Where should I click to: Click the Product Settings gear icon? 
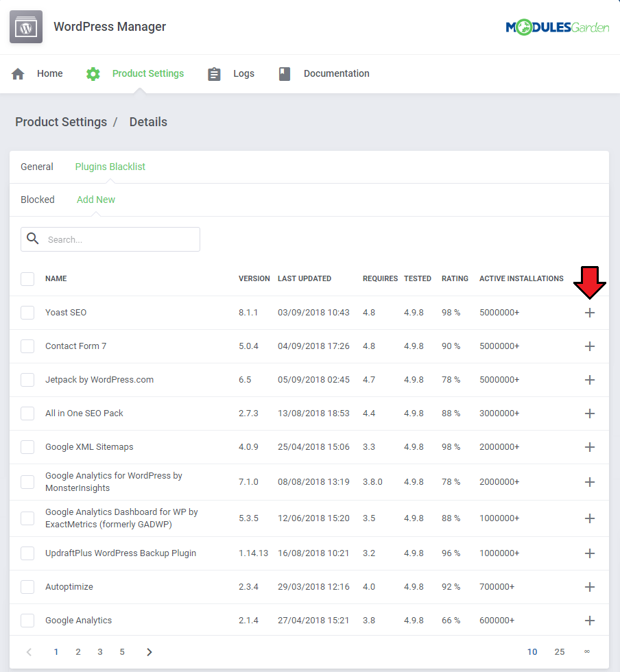pos(93,74)
